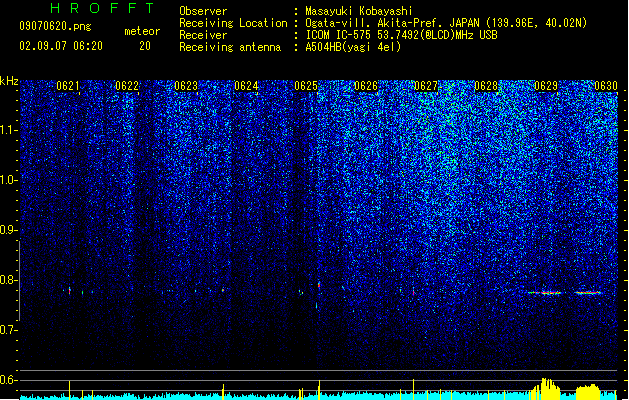This screenshot has height=400, width=629.
Task: Click the long echo trace before 0630
Action: (x=588, y=292)
